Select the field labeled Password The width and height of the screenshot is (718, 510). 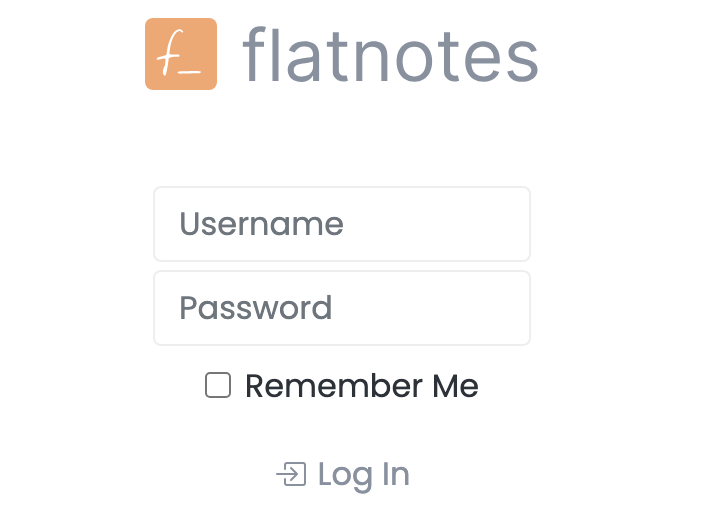pyautogui.click(x=341, y=308)
